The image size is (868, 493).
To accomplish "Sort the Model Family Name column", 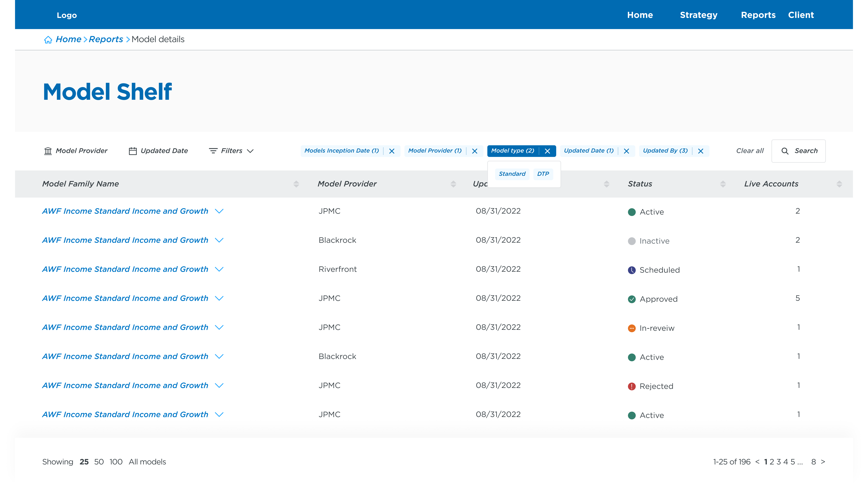I will (x=296, y=184).
